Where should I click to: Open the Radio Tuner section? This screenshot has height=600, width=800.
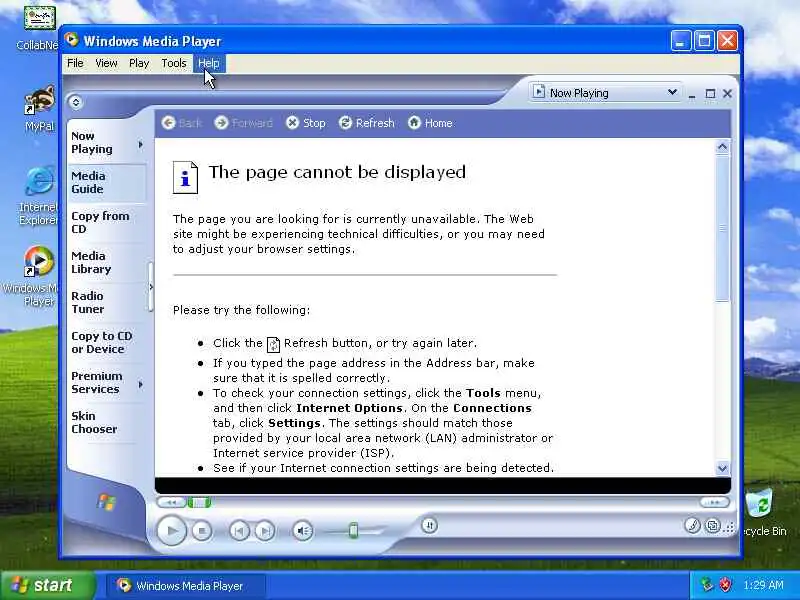point(107,303)
